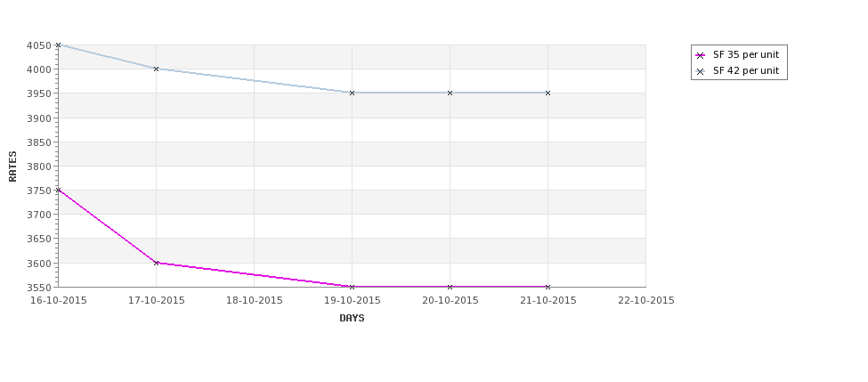Click the SF 35 per unit legend marker
Image resolution: width=868 pixels, height=382 pixels.
(701, 55)
